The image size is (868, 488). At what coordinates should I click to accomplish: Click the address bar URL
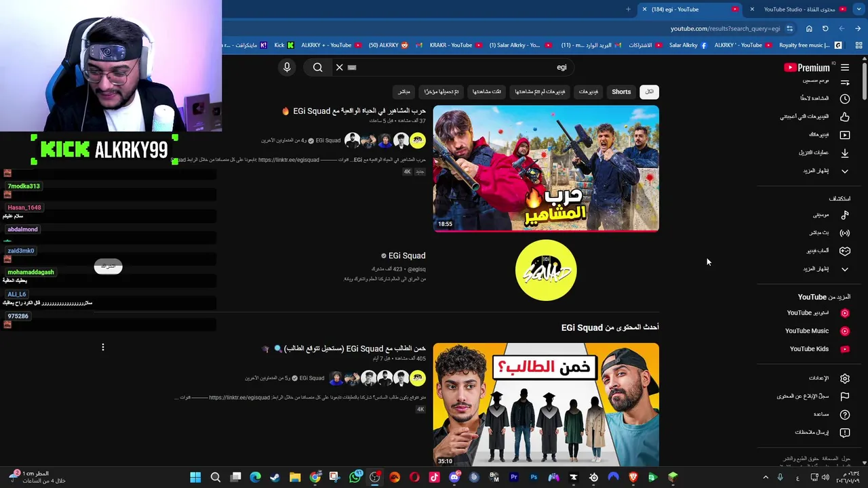[725, 28]
